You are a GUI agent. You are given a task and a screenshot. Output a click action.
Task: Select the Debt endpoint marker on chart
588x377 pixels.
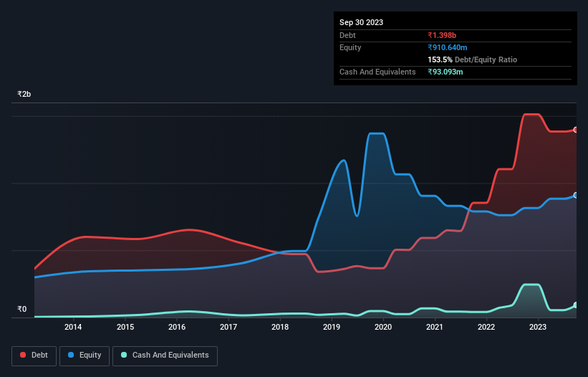(x=576, y=130)
